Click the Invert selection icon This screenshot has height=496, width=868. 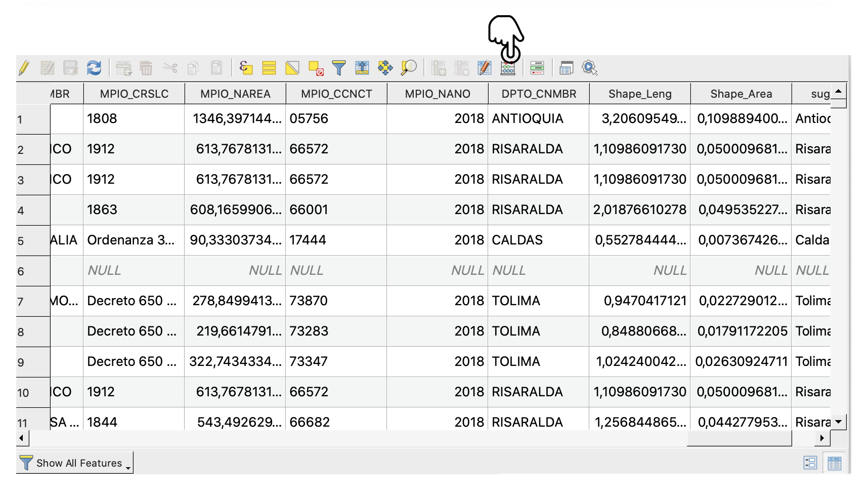(x=292, y=67)
